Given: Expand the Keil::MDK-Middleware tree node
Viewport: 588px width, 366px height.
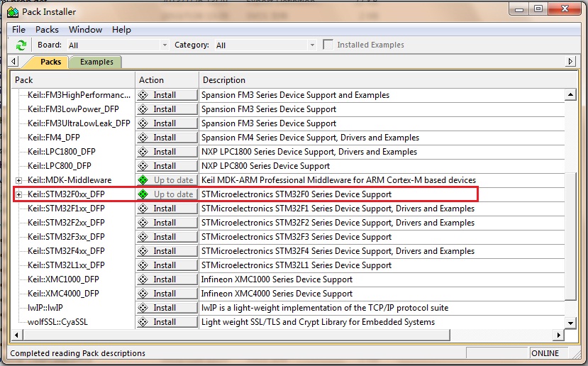Looking at the screenshot, I should [18, 180].
